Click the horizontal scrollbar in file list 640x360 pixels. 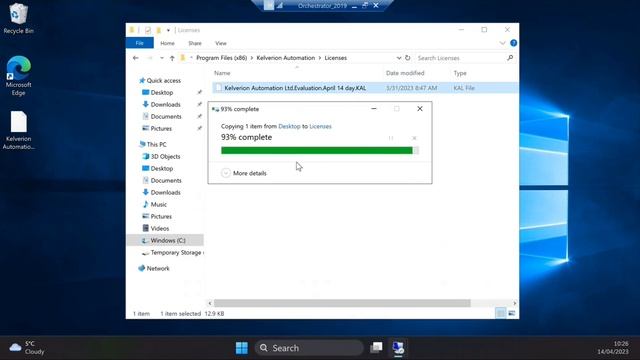(x=342, y=303)
